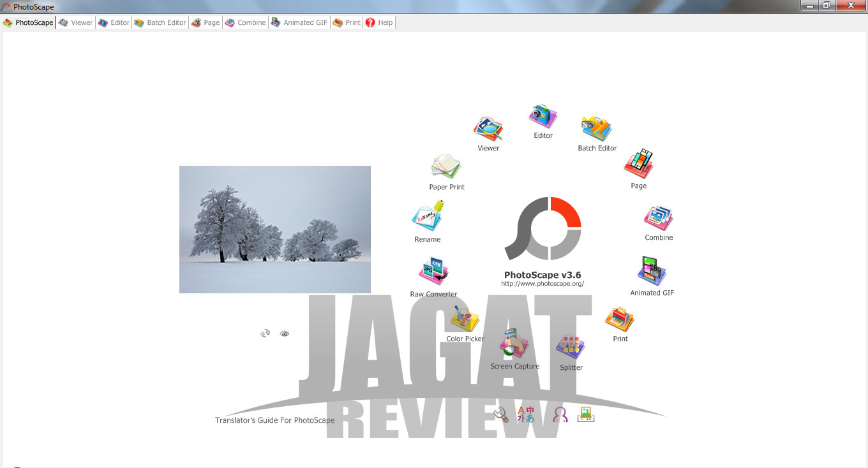
Task: Open the Rename tool icon
Action: [428, 218]
